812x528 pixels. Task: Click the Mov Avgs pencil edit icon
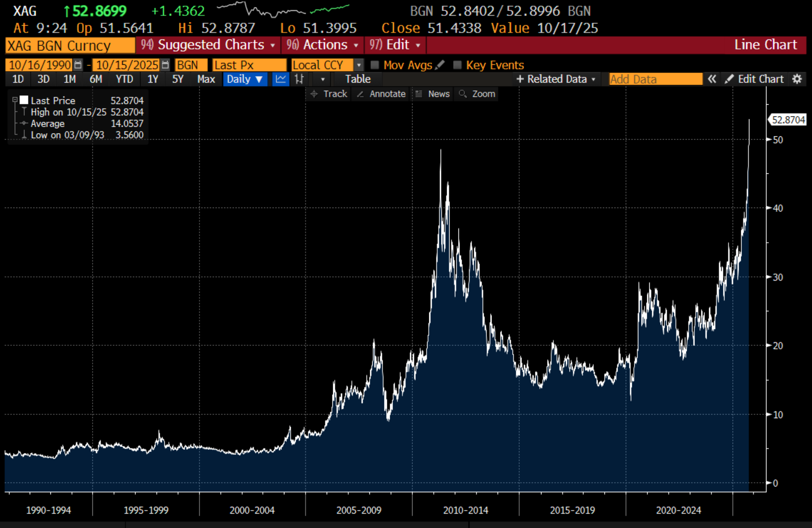click(x=440, y=65)
